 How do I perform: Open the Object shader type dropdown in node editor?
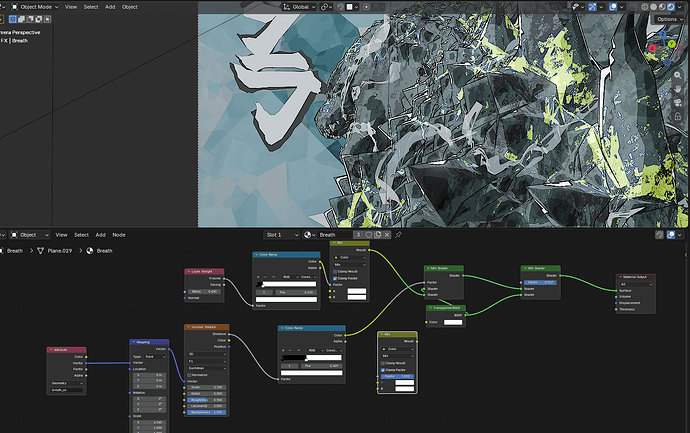click(30, 235)
